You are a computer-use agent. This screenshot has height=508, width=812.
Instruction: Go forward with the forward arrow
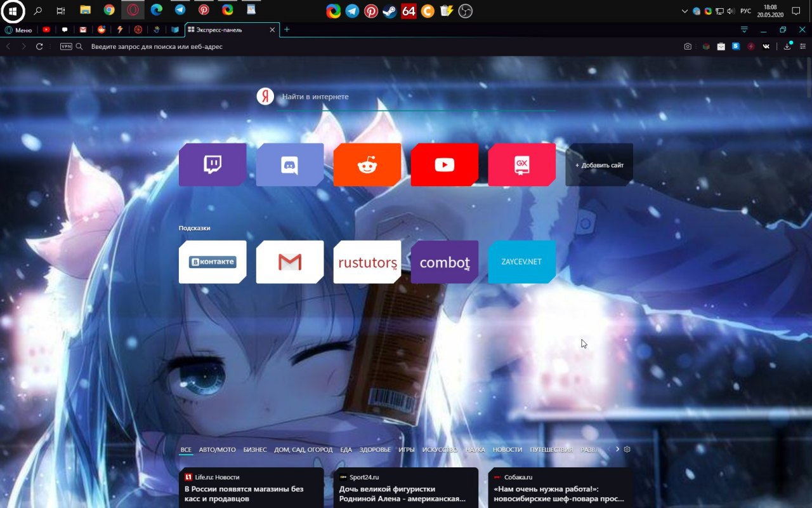point(23,46)
